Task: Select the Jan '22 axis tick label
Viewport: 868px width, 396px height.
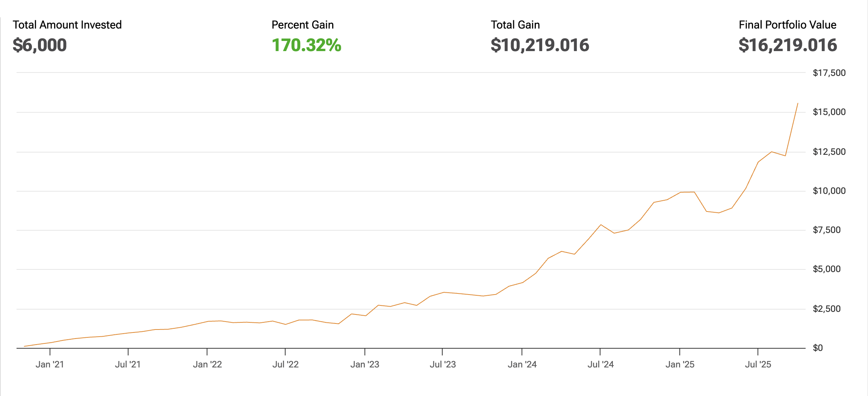Action: tap(207, 364)
